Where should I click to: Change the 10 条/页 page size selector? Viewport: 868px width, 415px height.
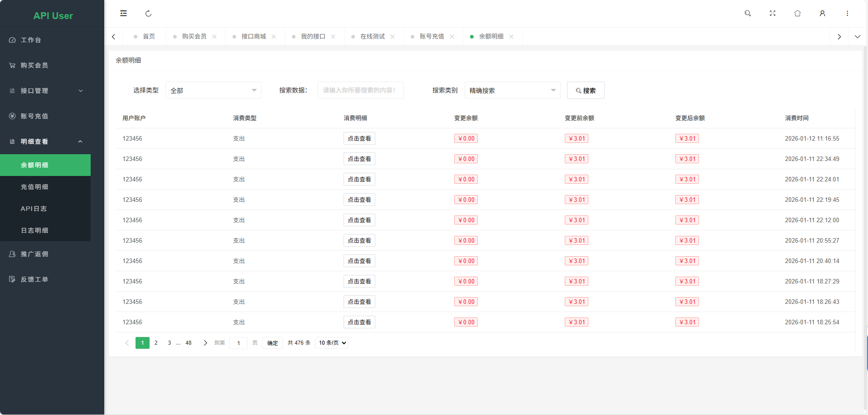(x=332, y=343)
